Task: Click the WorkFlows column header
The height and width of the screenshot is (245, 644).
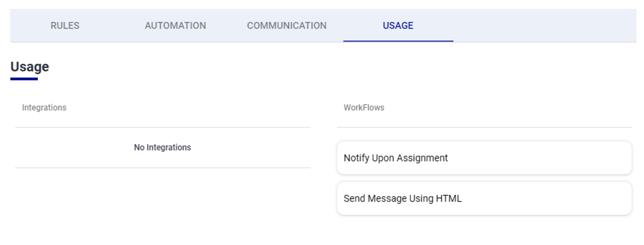Action: [364, 108]
